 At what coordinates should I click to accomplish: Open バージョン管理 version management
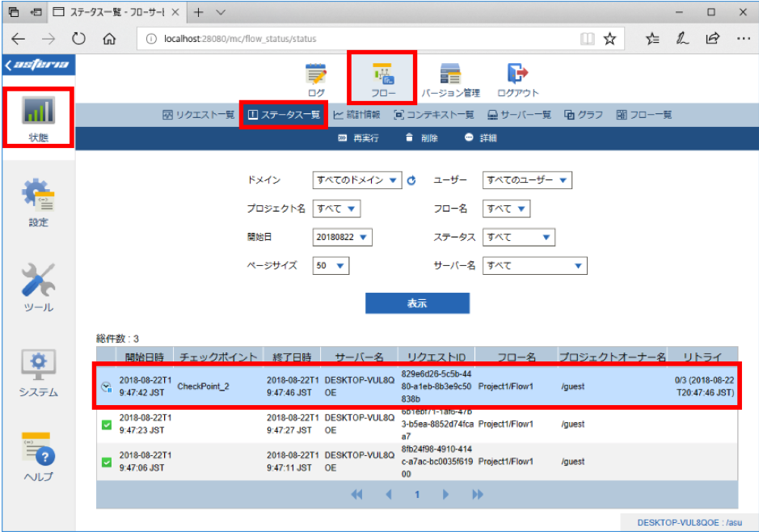[x=450, y=80]
